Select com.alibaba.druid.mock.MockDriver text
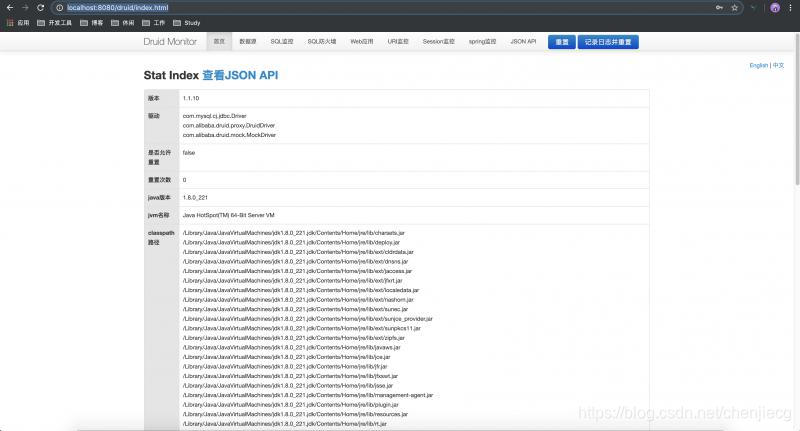 [x=229, y=135]
